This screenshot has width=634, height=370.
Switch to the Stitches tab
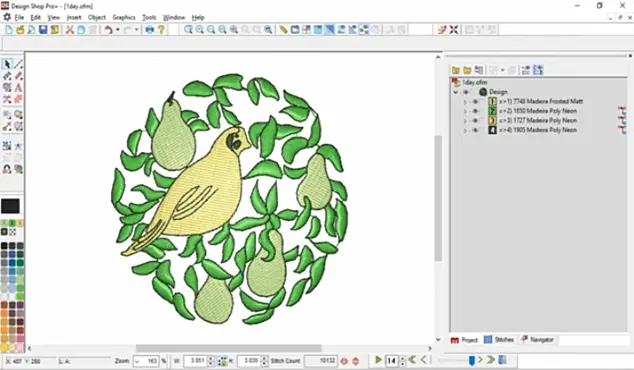click(499, 340)
